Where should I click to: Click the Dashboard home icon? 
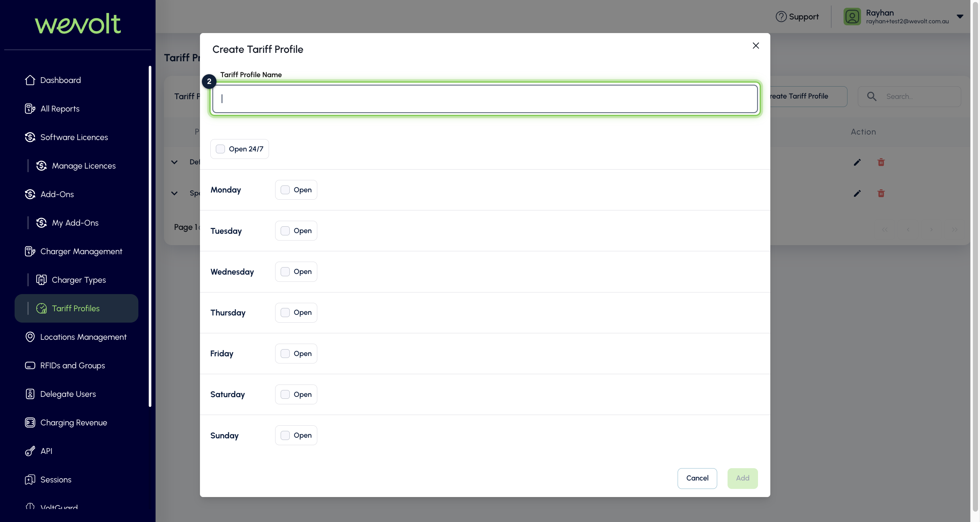tap(30, 80)
